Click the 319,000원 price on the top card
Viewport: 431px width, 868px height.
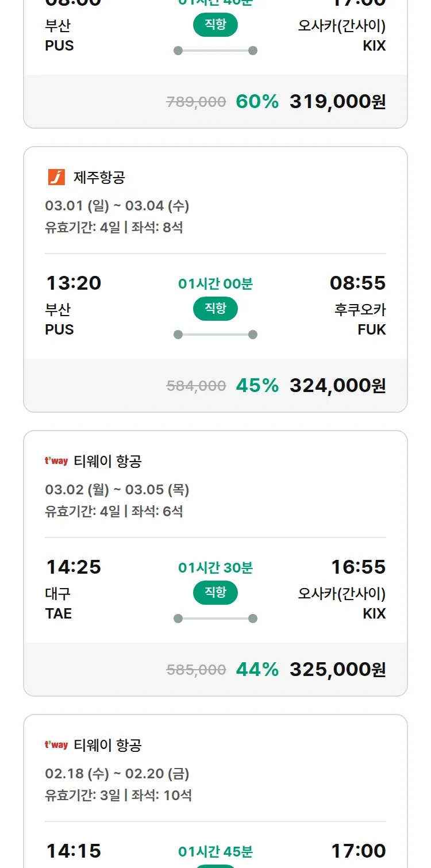[337, 101]
